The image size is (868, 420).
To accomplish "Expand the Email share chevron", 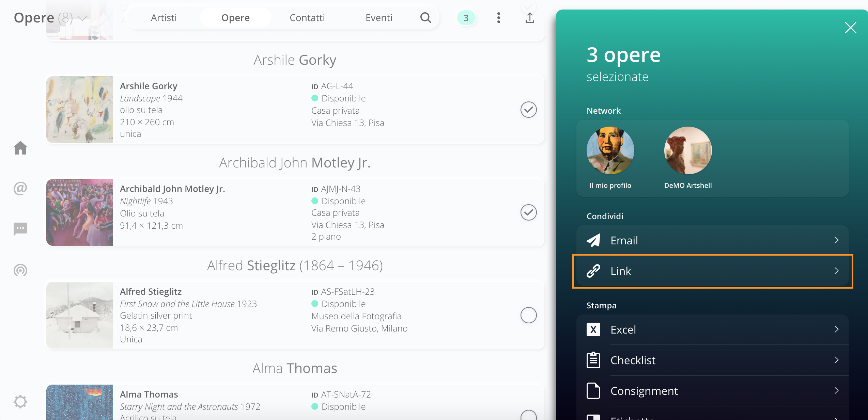I will click(837, 240).
